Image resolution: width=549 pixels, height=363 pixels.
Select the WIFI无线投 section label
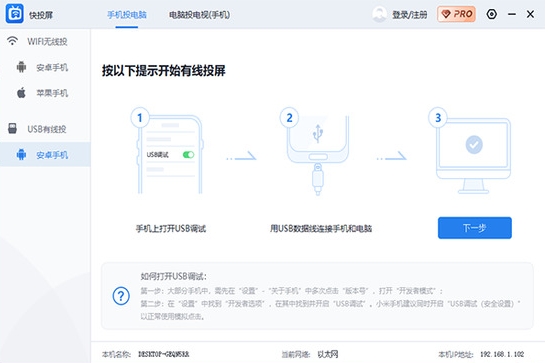(x=47, y=42)
